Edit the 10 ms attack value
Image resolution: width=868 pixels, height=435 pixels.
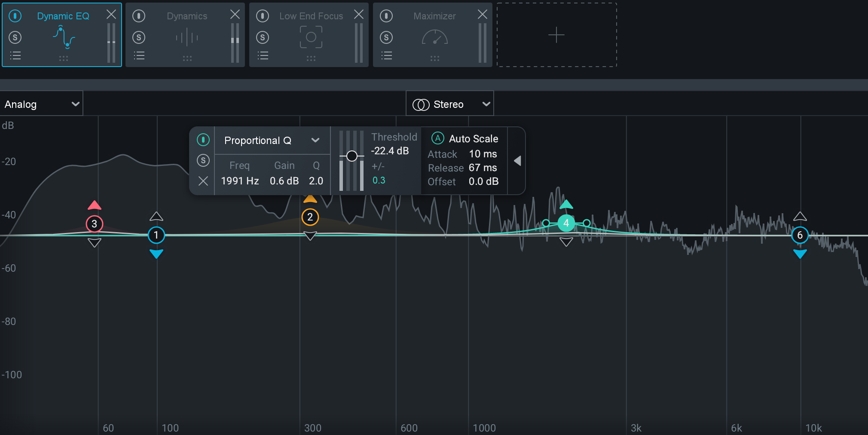[x=483, y=154]
